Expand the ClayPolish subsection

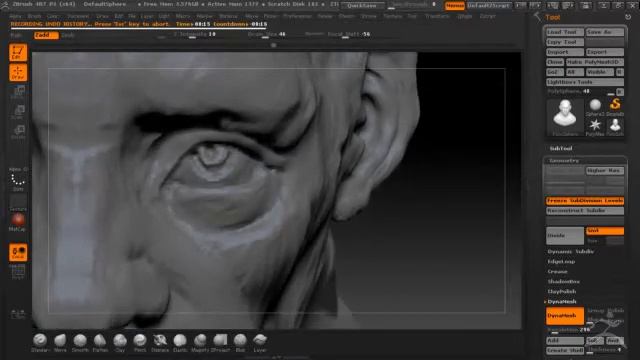click(562, 291)
